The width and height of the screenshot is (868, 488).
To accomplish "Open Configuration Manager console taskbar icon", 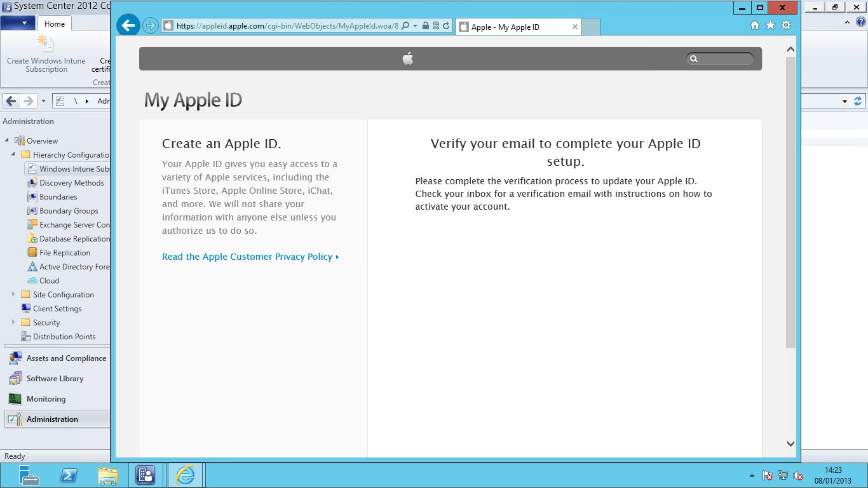I will tap(146, 475).
